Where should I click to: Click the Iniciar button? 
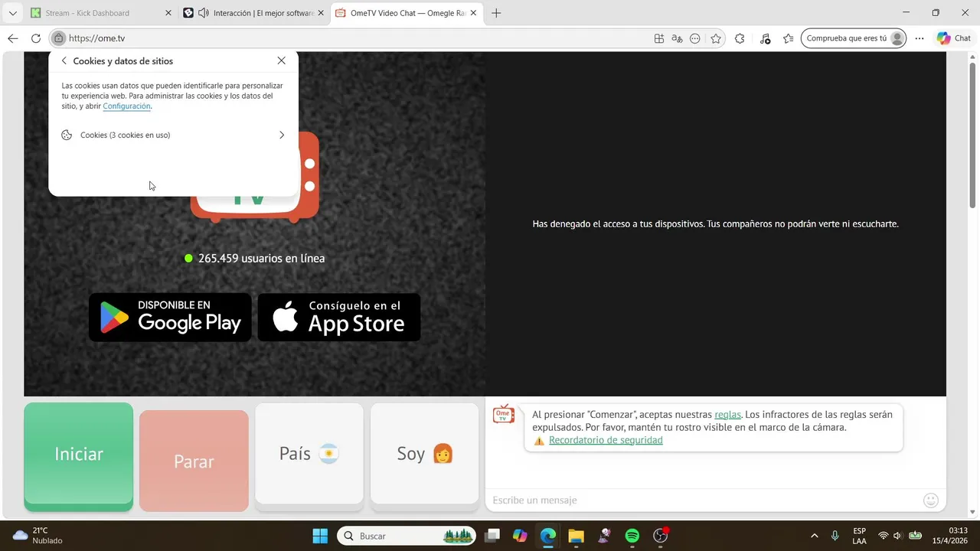79,456
